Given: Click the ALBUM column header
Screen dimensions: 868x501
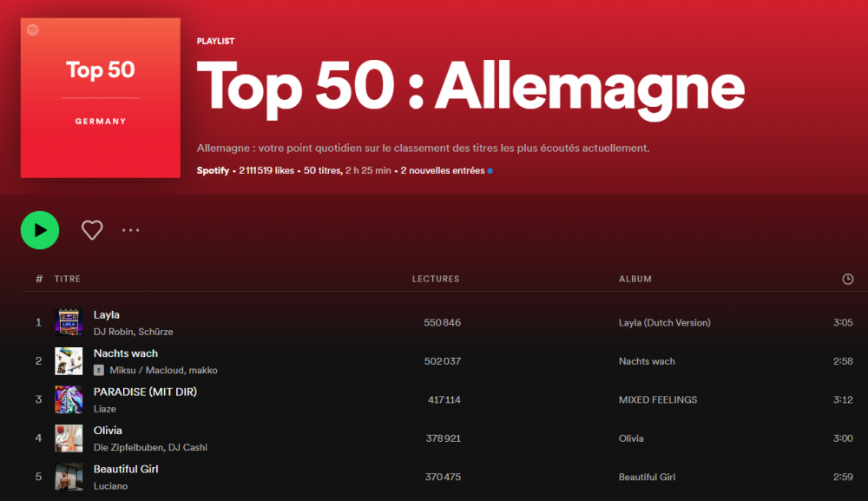Looking at the screenshot, I should (635, 279).
